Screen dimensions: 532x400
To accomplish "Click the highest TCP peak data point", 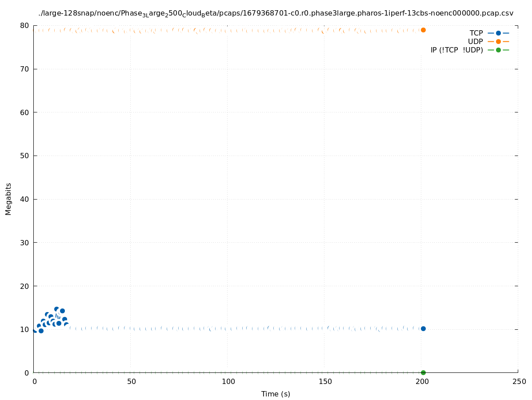I will click(x=56, y=309).
